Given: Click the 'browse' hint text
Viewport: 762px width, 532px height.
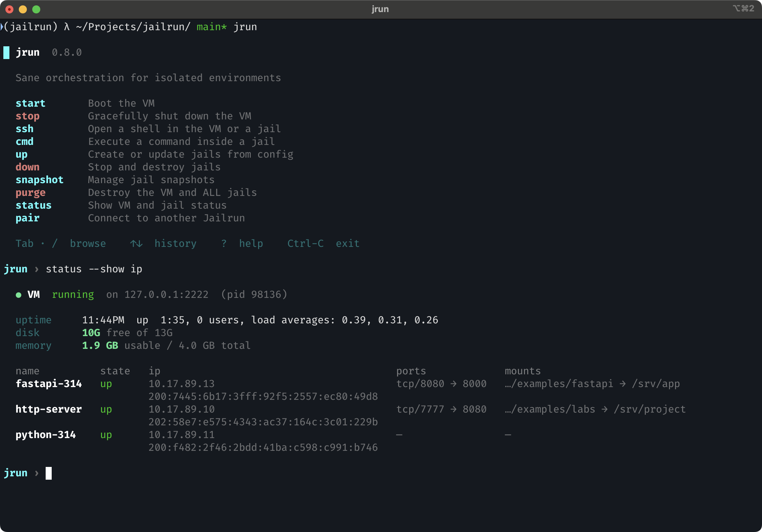Looking at the screenshot, I should 88,244.
